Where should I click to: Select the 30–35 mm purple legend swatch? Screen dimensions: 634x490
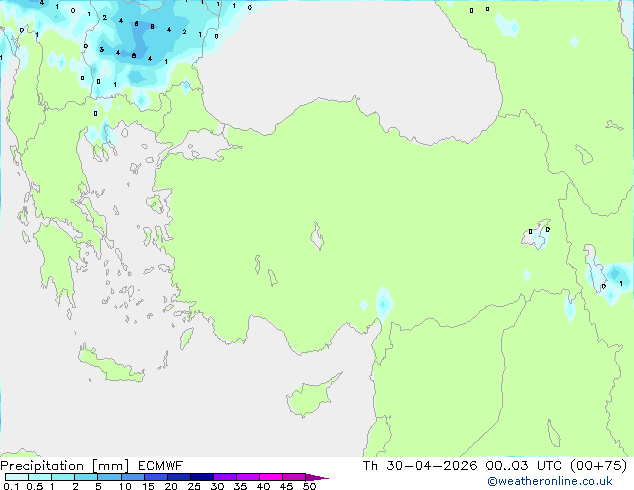click(x=225, y=477)
